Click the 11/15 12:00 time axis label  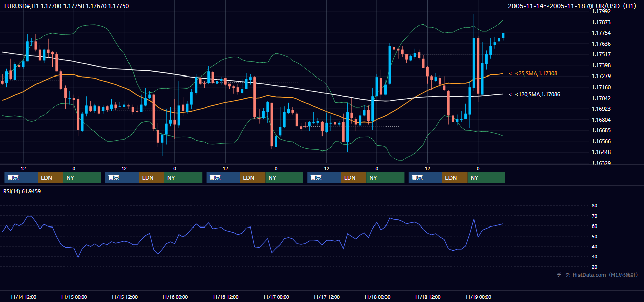pyautogui.click(x=124, y=297)
